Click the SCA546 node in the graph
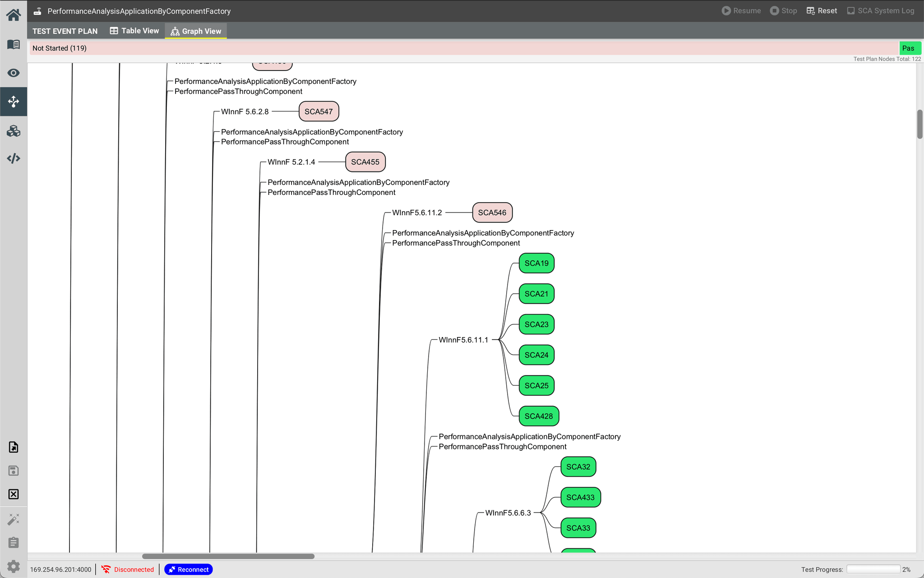 pyautogui.click(x=492, y=212)
